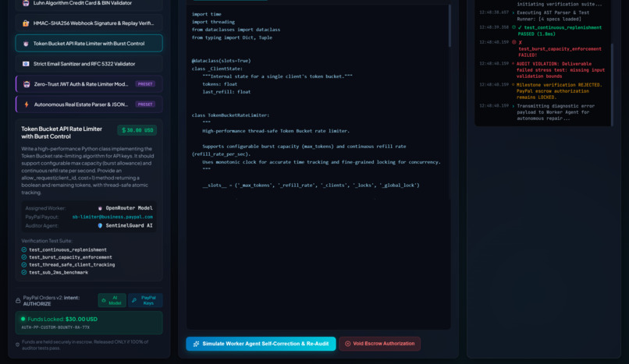
Task: Select Strict Email Sanitizer and RFC 5322 Validator
Action: (x=89, y=64)
